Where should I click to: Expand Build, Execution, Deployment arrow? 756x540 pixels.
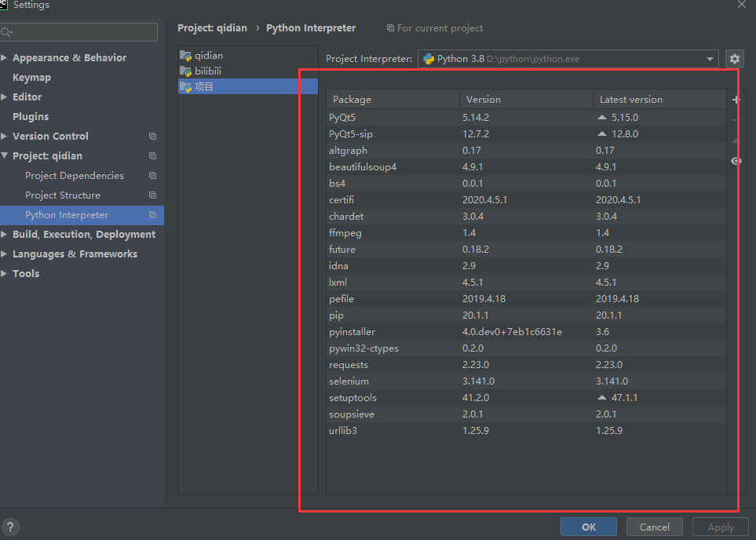pos(4,235)
